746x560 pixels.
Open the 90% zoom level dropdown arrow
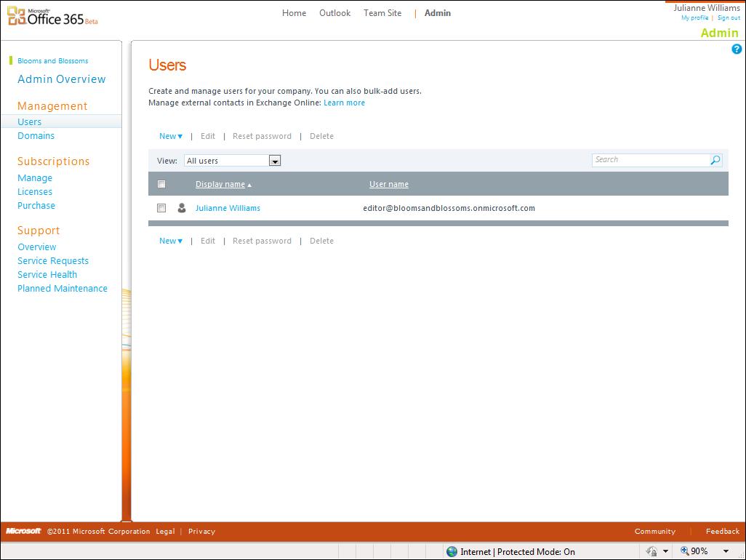[x=726, y=551]
